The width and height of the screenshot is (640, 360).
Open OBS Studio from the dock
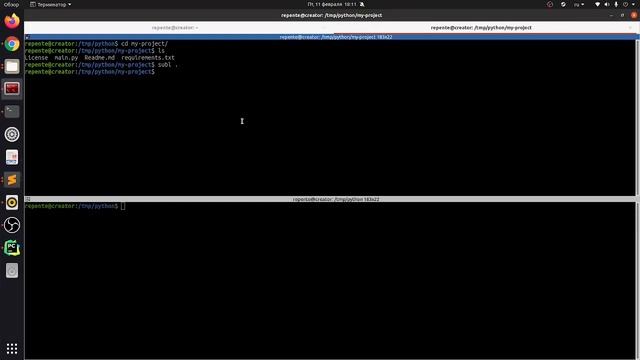[x=12, y=225]
